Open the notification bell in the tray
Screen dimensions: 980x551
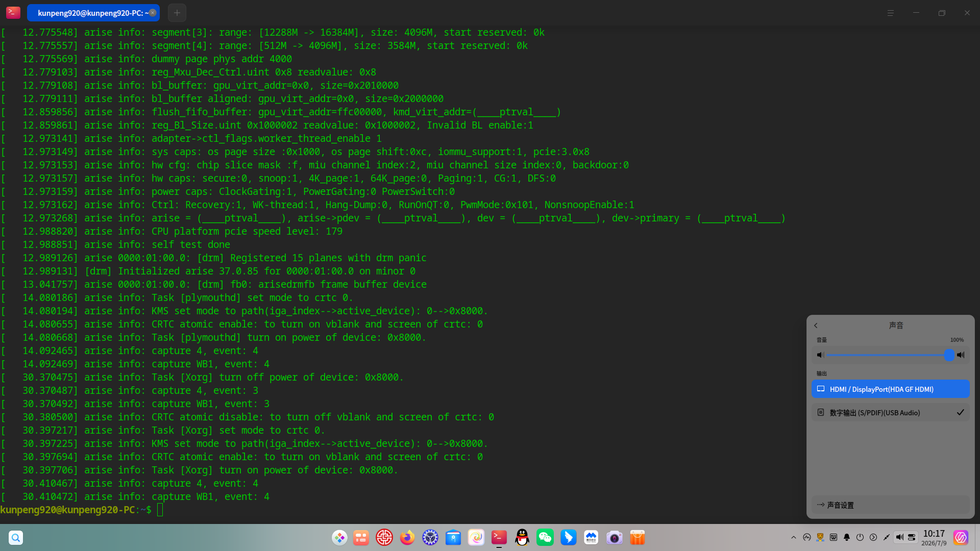[847, 537]
